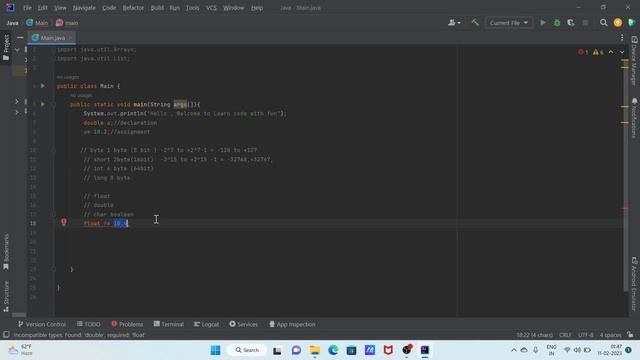This screenshot has height=360, width=640.
Task: Open Android Emulator side panel
Action: tap(634, 284)
